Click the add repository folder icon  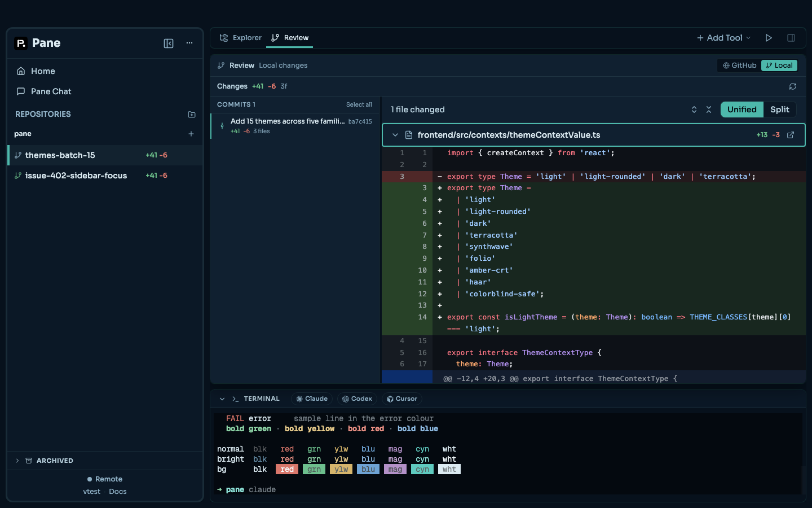[x=191, y=114]
